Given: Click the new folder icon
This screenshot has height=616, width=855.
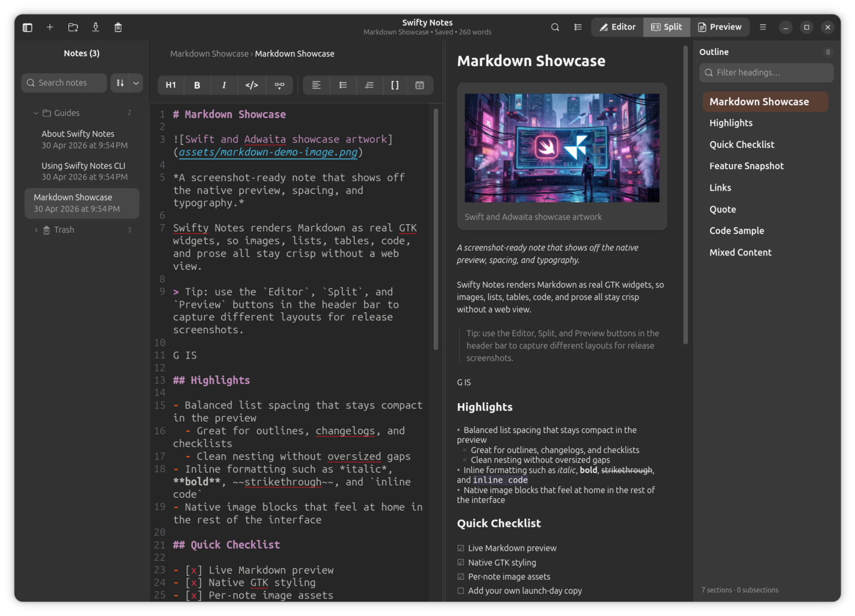Looking at the screenshot, I should pyautogui.click(x=73, y=27).
